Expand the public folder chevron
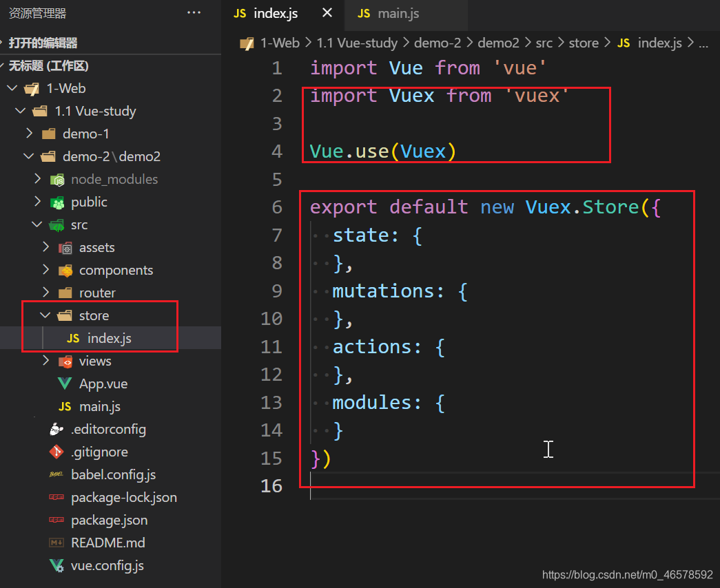The width and height of the screenshot is (720, 588). tap(38, 202)
